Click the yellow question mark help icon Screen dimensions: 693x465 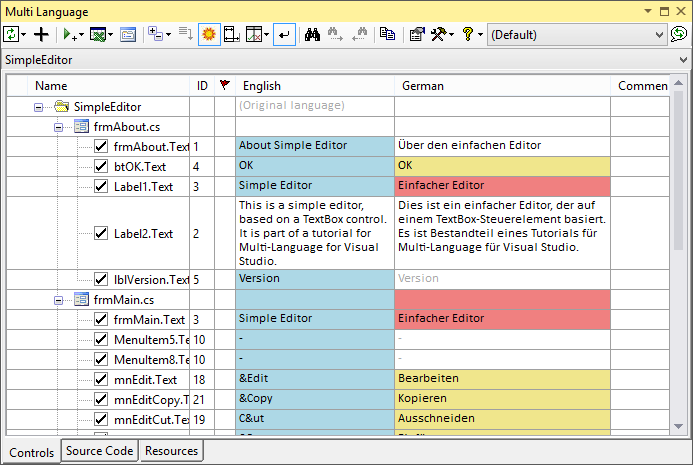pos(467,34)
